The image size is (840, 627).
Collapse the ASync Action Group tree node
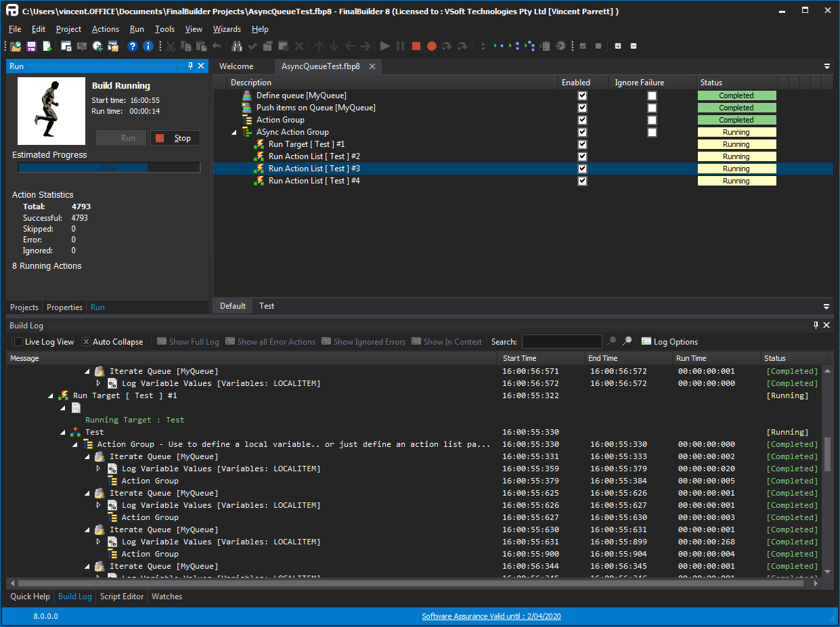click(234, 132)
